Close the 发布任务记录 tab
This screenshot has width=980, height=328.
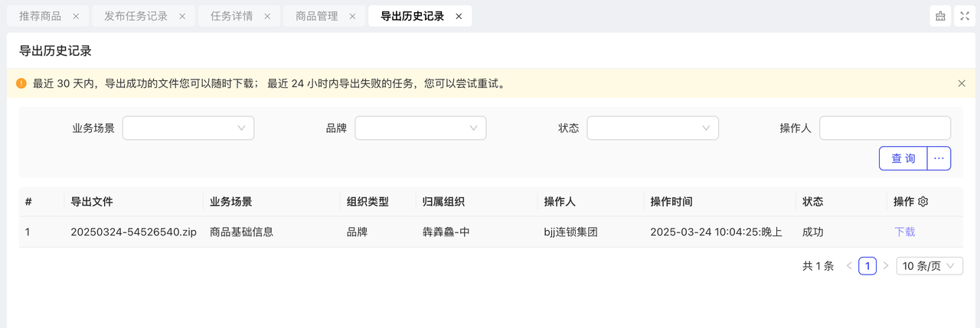[x=181, y=16]
